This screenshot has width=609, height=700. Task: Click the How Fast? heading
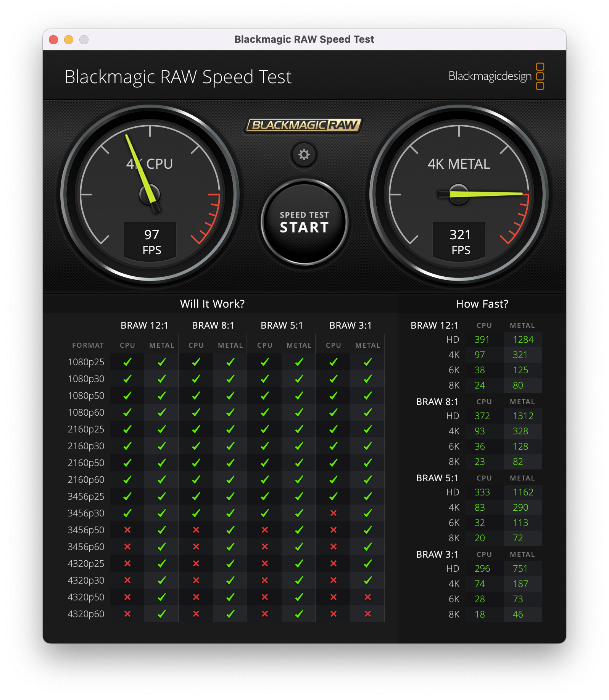[x=482, y=304]
